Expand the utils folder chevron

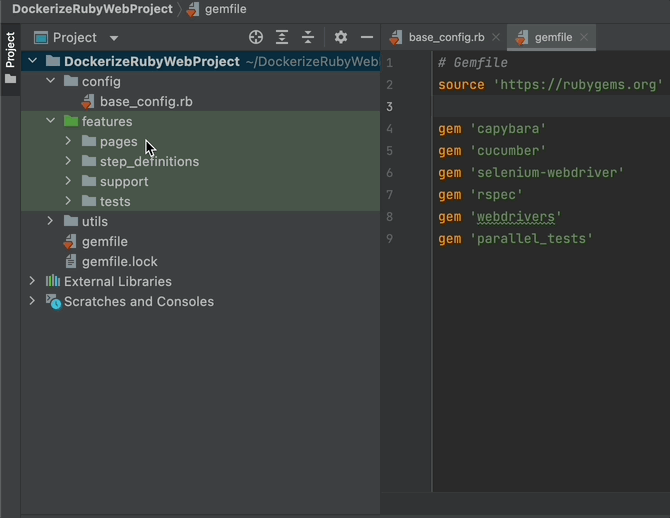pos(50,221)
